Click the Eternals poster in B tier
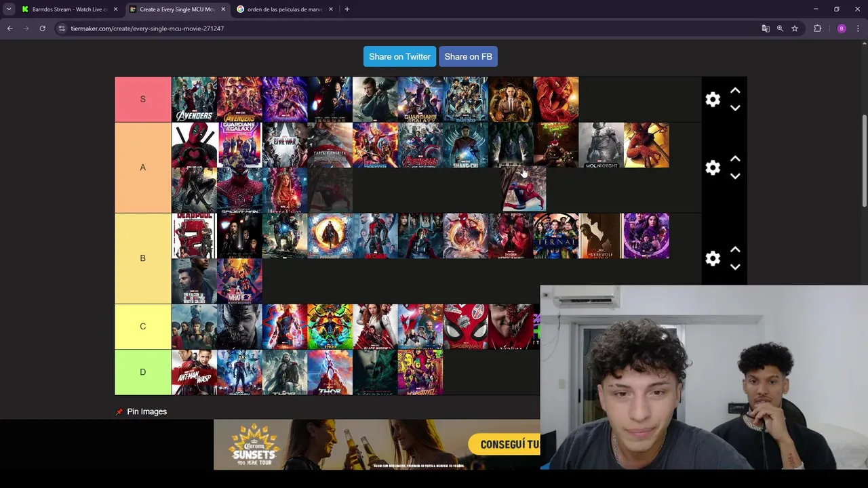 click(556, 236)
